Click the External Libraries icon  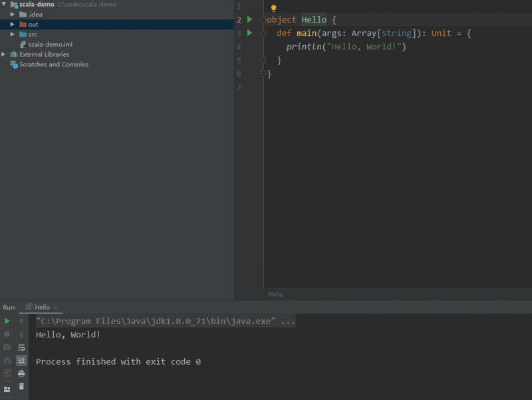(x=14, y=55)
